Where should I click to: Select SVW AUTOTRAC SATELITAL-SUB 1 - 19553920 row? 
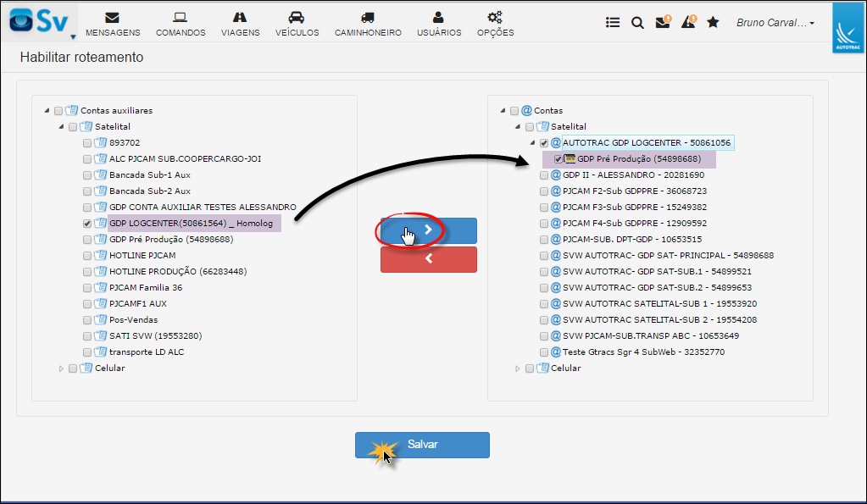(x=659, y=303)
